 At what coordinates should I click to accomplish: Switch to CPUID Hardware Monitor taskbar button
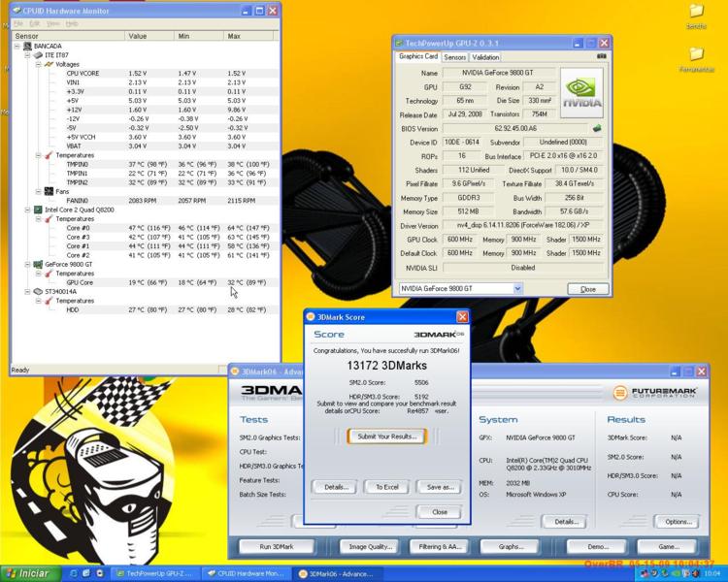click(x=247, y=573)
